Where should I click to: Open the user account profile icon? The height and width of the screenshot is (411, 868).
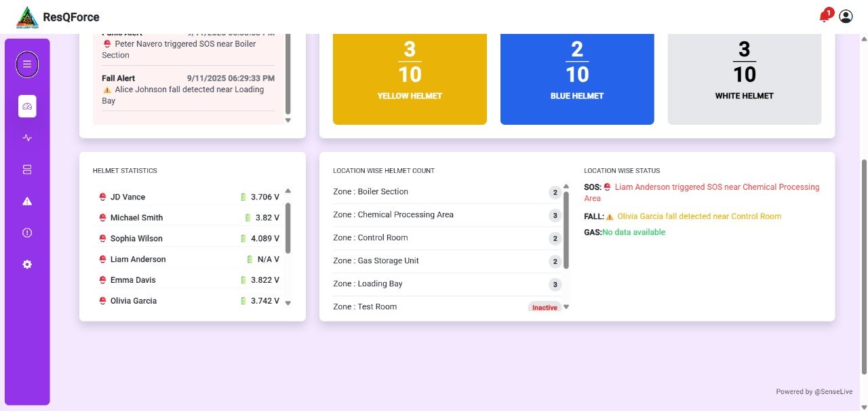point(845,16)
